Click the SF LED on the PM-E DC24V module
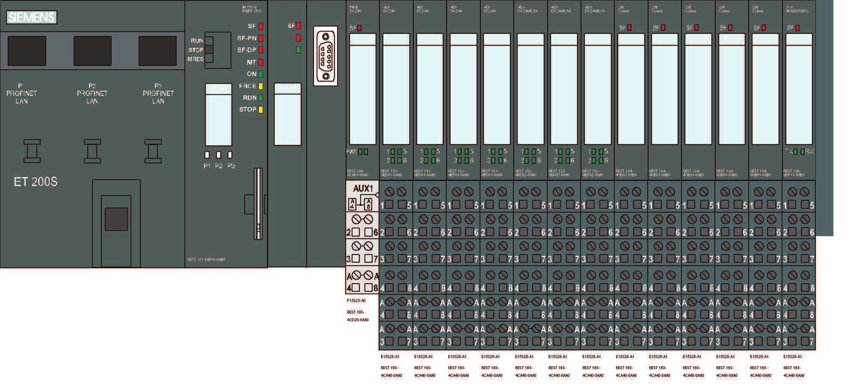Image resolution: width=868 pixels, height=391 pixels. pos(359,28)
